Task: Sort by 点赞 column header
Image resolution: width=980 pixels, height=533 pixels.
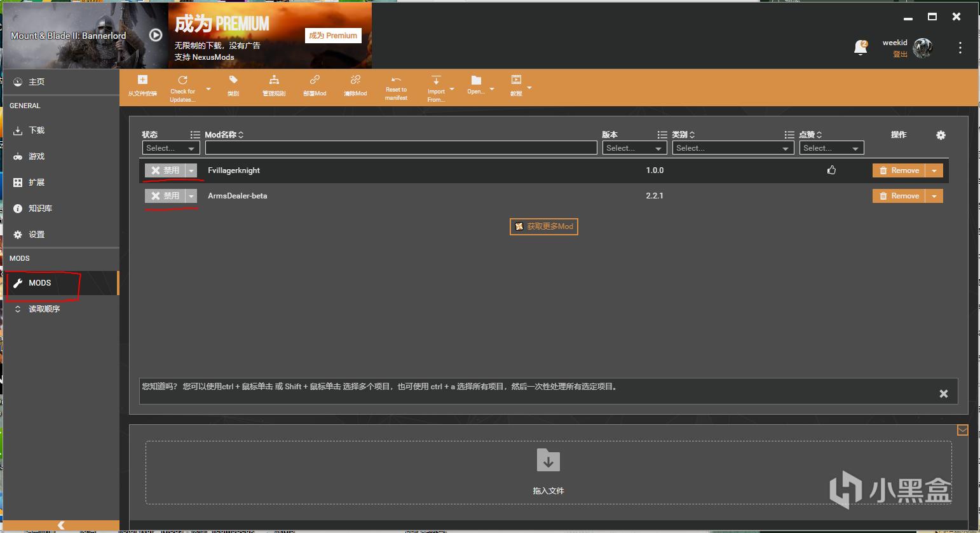Action: coord(810,135)
